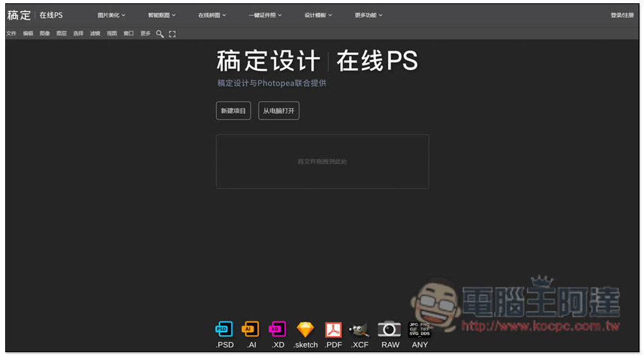Click the .sketch diamond icon

tap(305, 330)
